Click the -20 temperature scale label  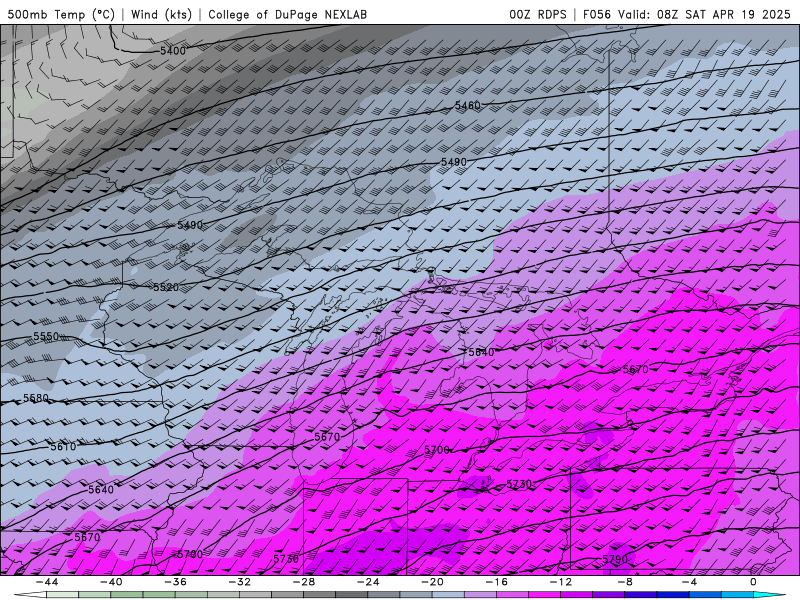(432, 582)
